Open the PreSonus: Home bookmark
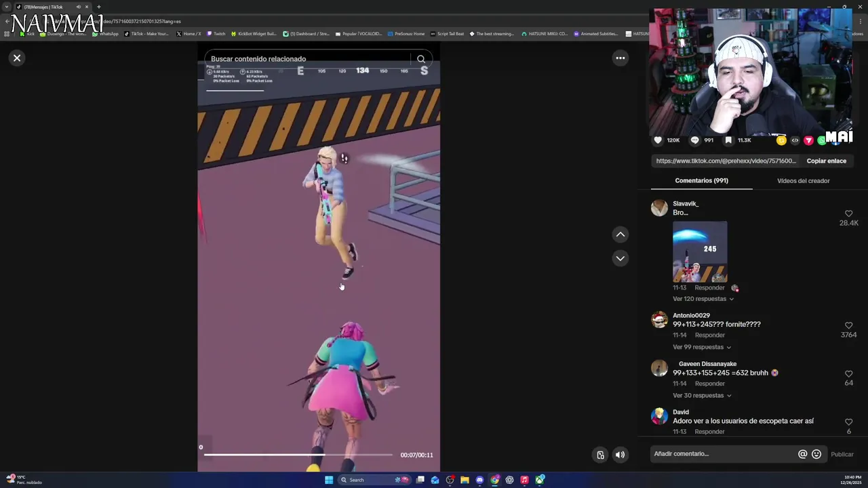Screen dimensions: 868x488 406,34
